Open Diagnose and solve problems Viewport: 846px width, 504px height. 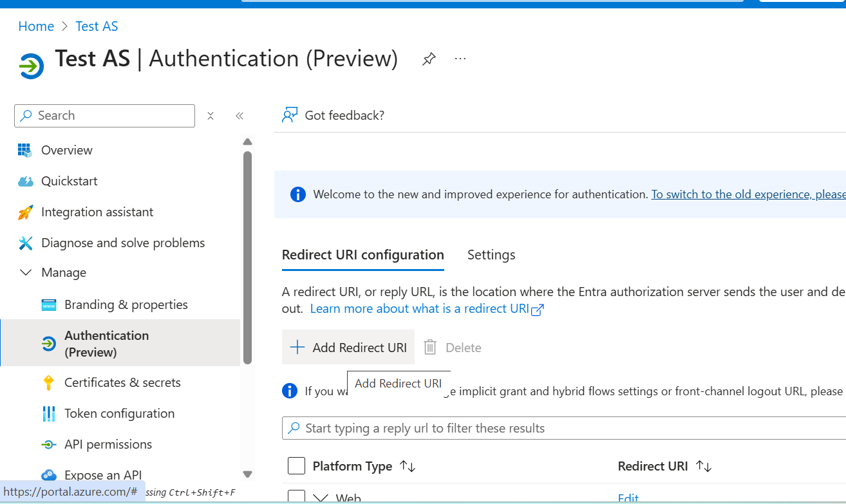[x=122, y=243]
